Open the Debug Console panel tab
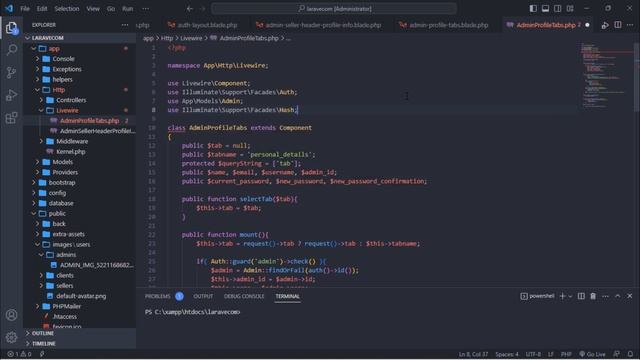The image size is (640, 360). coord(244,296)
